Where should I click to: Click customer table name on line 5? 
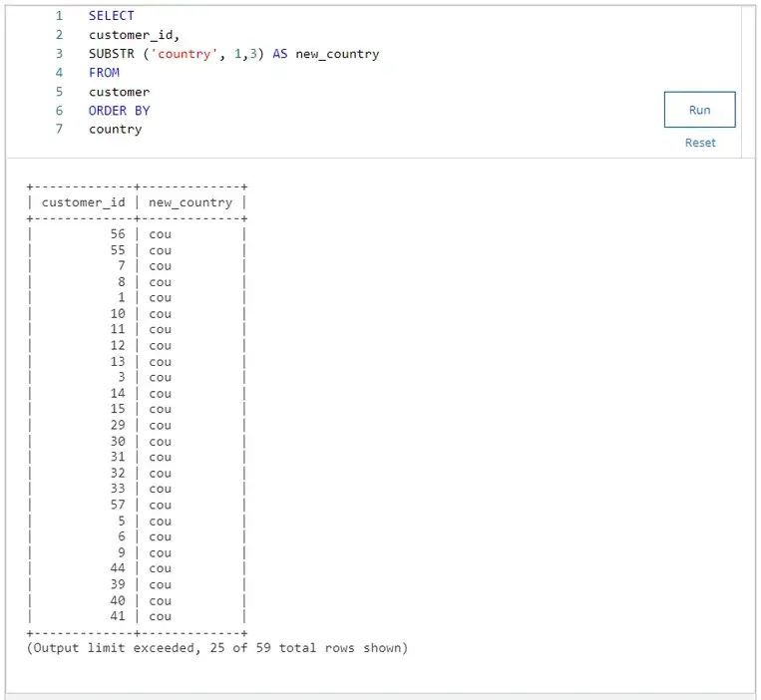pos(119,92)
